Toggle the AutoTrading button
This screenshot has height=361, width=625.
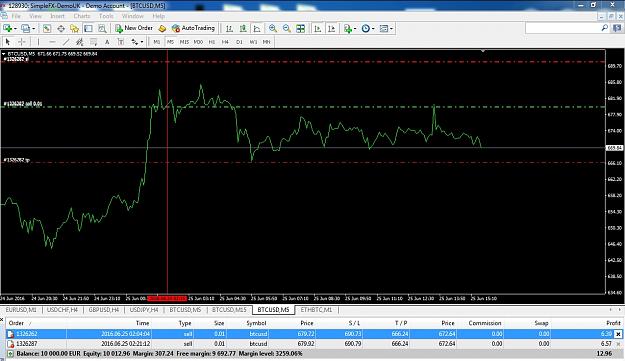click(x=193, y=28)
